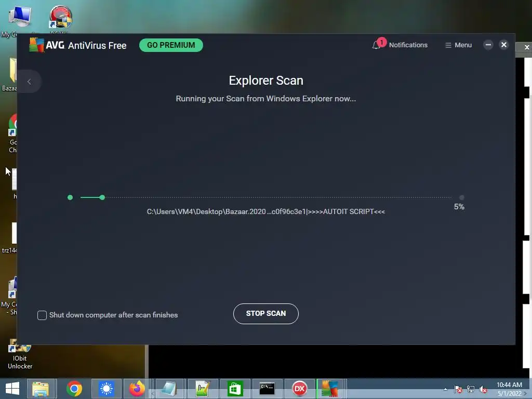Open Notepad++ from the taskbar
This screenshot has width=532, height=399.
point(203,389)
